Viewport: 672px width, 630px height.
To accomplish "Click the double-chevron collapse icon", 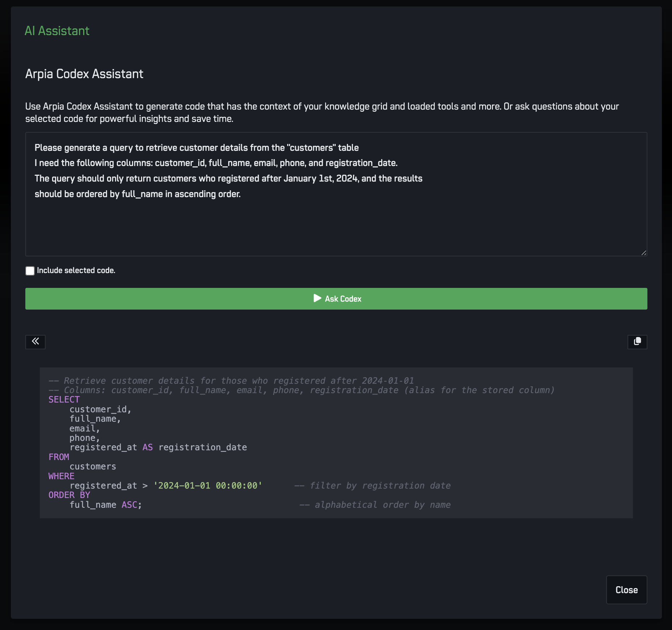I will click(35, 341).
